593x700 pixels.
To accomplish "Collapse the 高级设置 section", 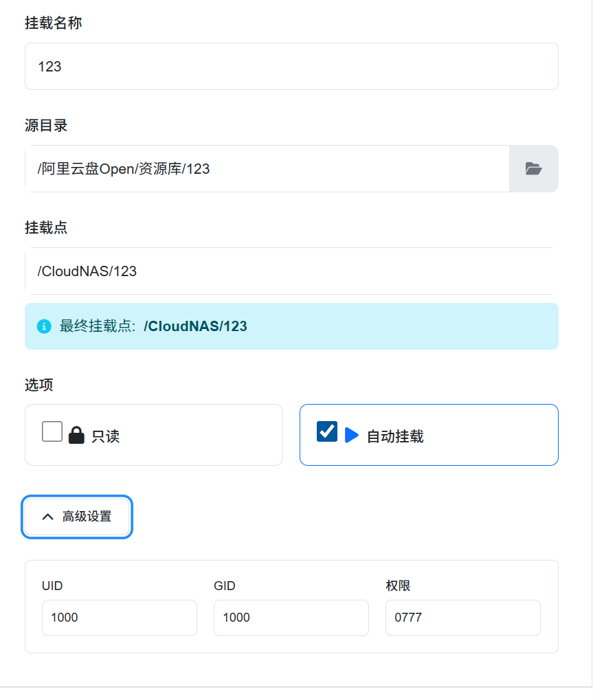I will 77,517.
